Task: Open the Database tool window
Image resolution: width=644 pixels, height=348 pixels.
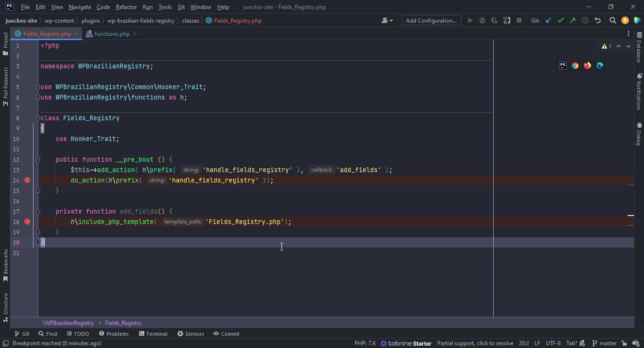Action: point(639,48)
